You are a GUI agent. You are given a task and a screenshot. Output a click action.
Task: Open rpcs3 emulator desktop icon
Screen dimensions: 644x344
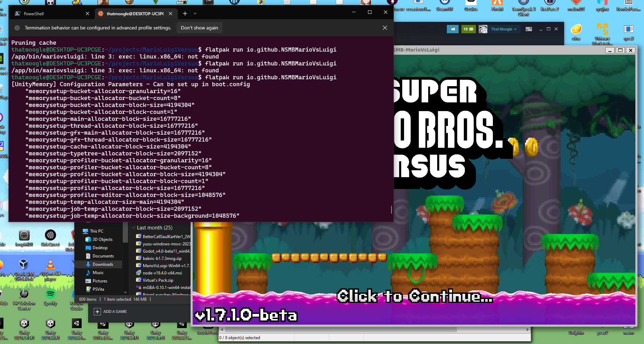tap(628, 29)
